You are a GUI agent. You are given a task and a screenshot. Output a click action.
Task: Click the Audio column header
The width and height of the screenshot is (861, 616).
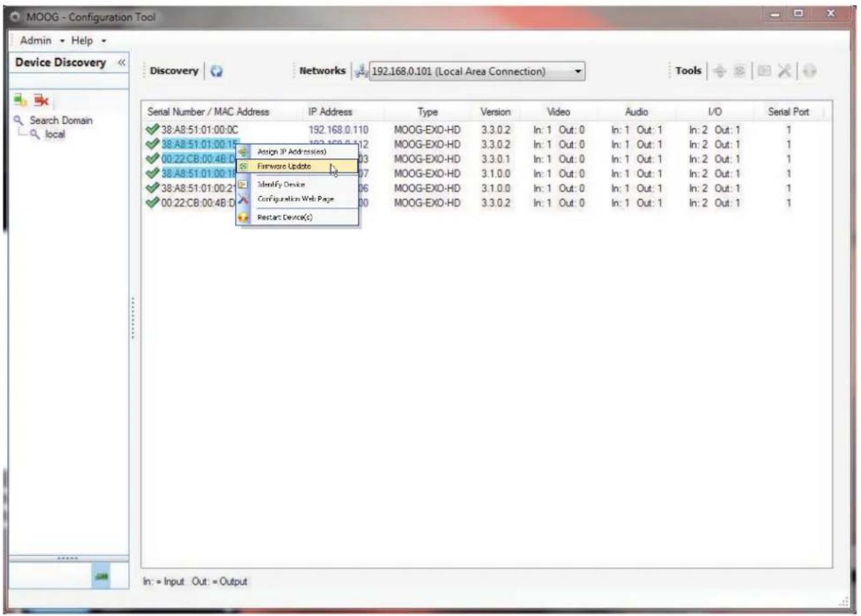[x=636, y=111]
